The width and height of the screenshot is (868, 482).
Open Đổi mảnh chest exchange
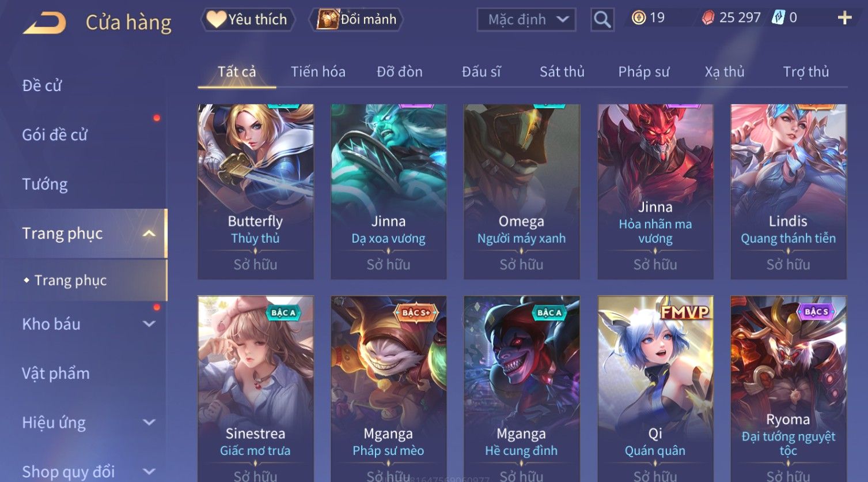(357, 20)
